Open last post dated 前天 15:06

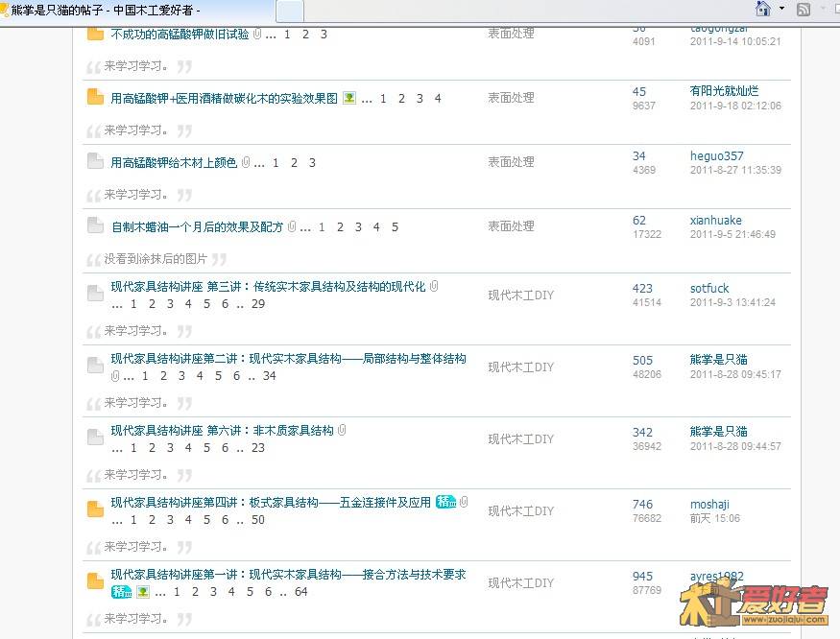click(x=714, y=518)
